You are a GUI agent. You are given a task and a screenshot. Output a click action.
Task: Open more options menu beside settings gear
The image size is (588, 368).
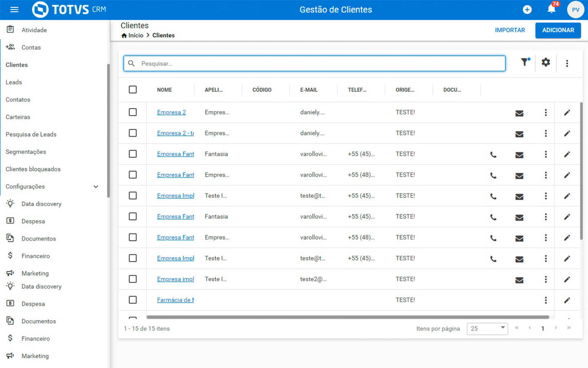[x=567, y=63]
